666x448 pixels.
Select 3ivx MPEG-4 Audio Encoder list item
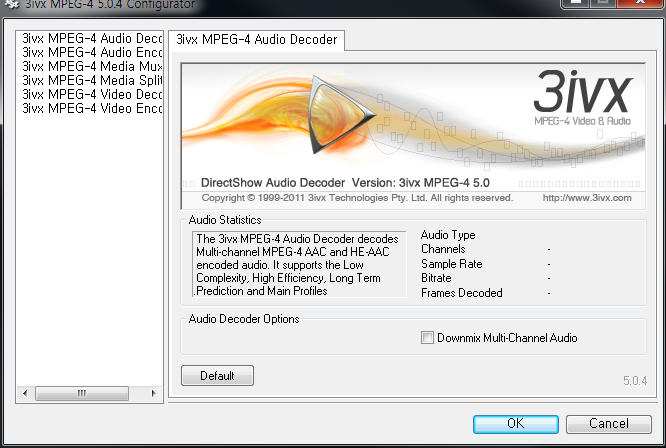[92, 53]
